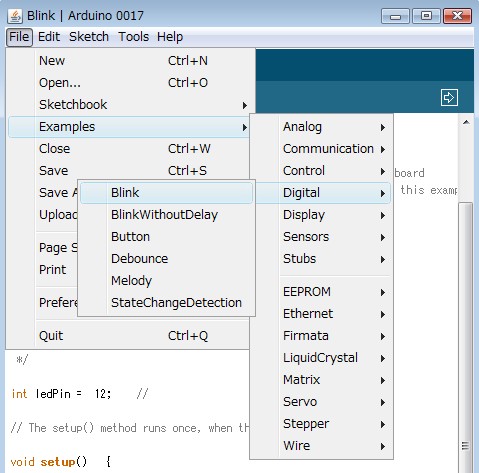Expand the Wire library examples
Screen dimensions: 479x473
(321, 446)
